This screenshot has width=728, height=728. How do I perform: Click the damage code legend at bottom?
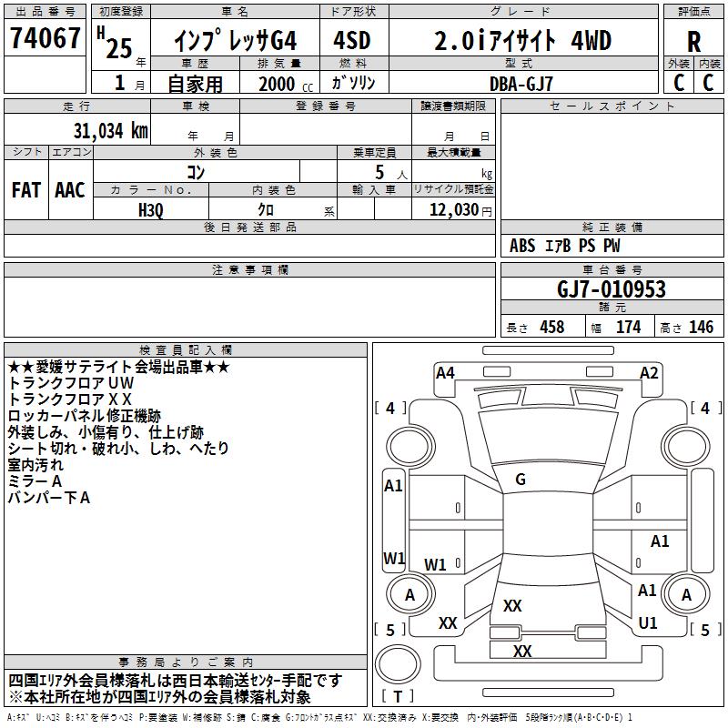tap(320, 718)
